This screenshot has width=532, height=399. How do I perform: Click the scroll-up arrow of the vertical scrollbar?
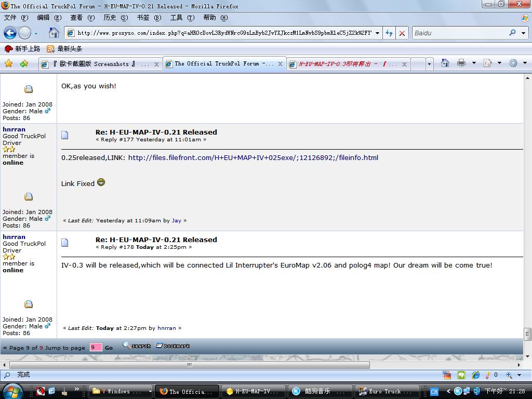tap(527, 78)
